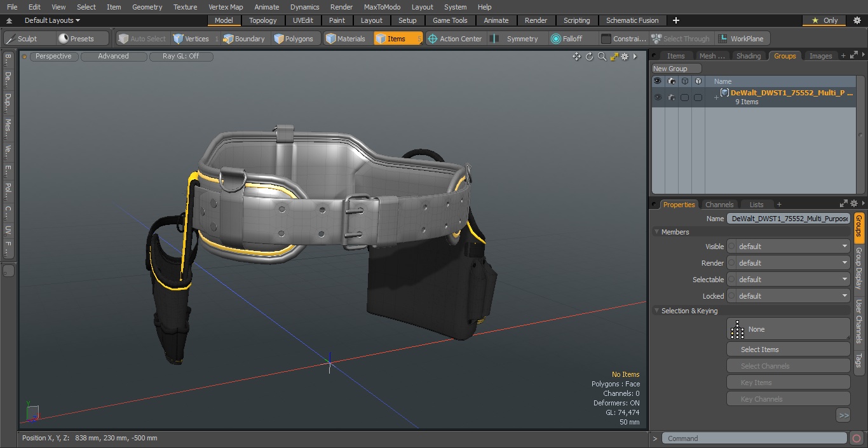Image resolution: width=868 pixels, height=448 pixels.
Task: Click the viewport arrow next to gear
Action: (635, 57)
